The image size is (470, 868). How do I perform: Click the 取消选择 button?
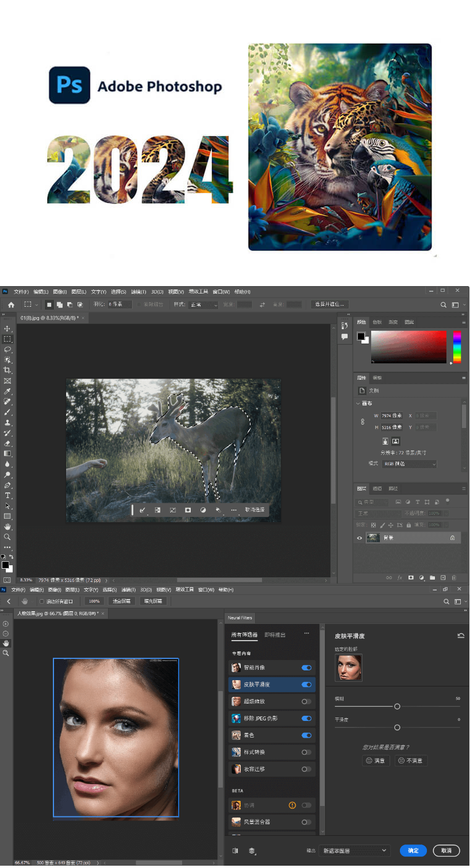coord(255,510)
